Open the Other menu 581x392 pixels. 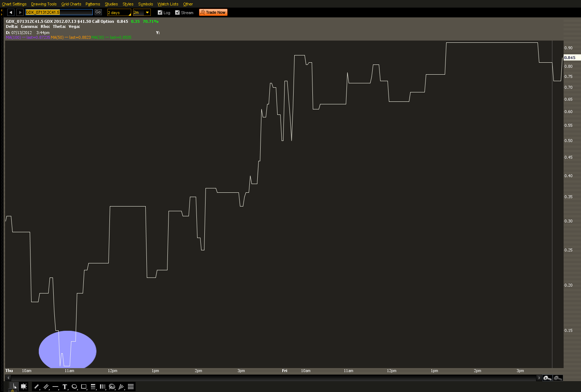pos(188,4)
